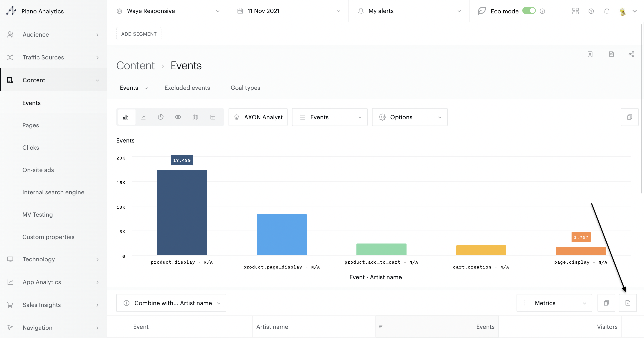Open the Options dropdown
This screenshot has height=338, width=644.
click(x=409, y=117)
